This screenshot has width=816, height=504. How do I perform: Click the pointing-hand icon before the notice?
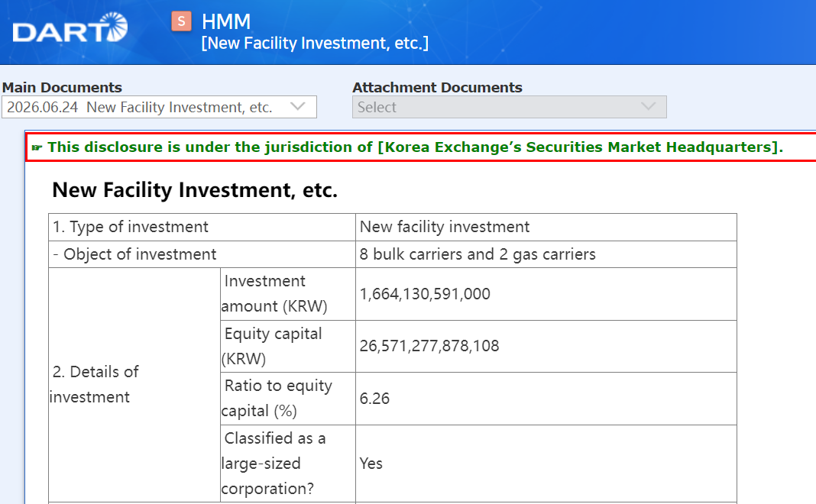tap(37, 147)
